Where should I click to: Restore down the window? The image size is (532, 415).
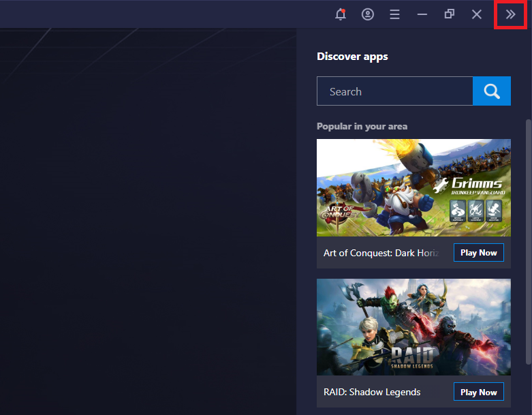[x=449, y=14]
